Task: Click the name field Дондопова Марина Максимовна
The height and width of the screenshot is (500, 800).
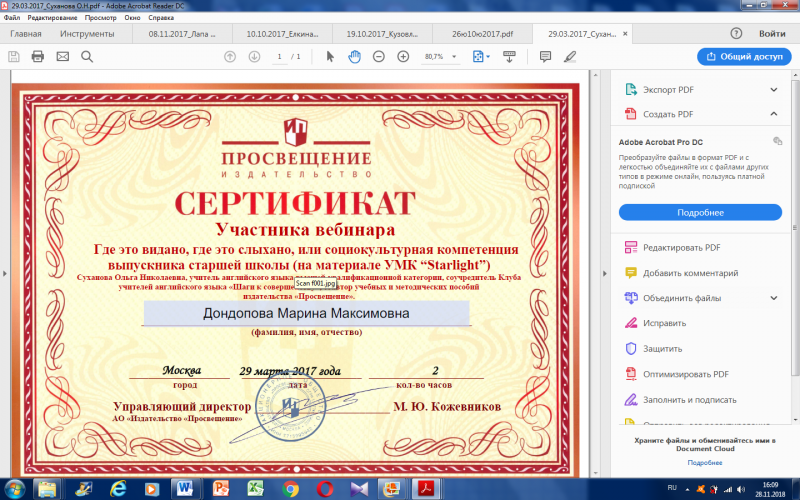Action: coord(306,313)
